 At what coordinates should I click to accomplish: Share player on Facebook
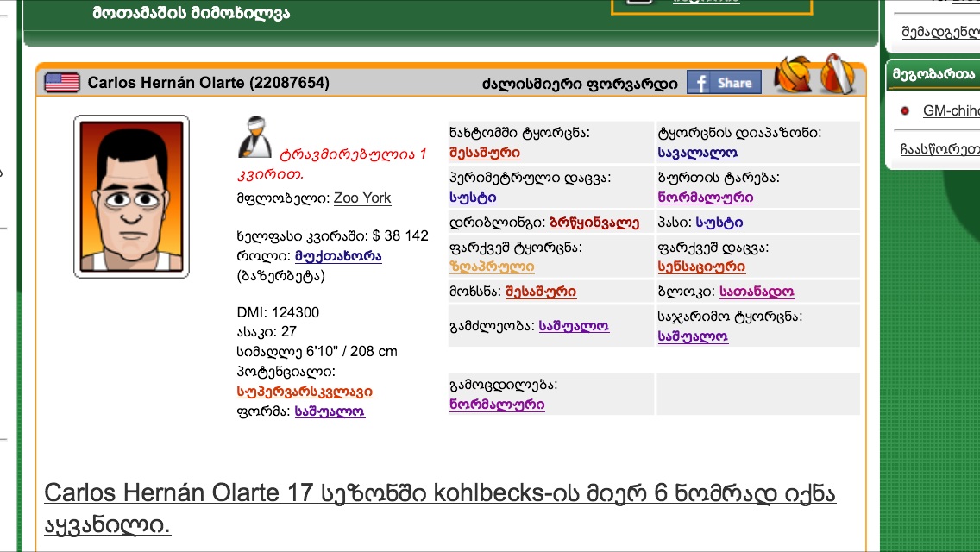point(724,83)
